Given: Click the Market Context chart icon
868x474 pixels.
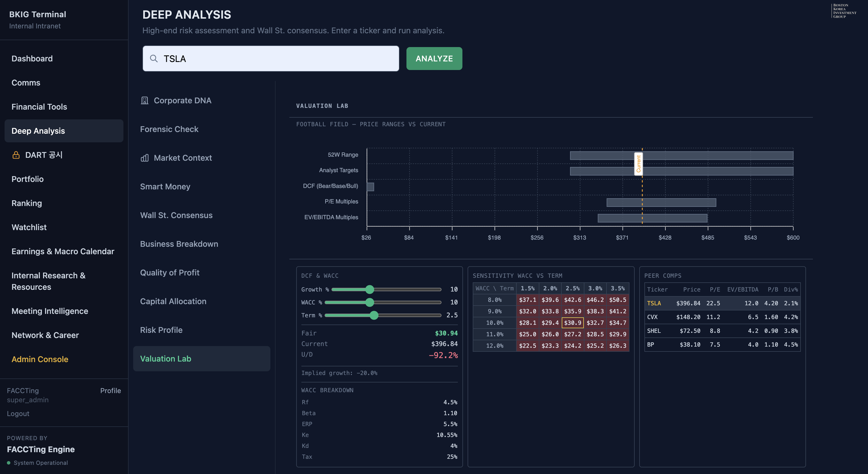Looking at the screenshot, I should point(145,158).
